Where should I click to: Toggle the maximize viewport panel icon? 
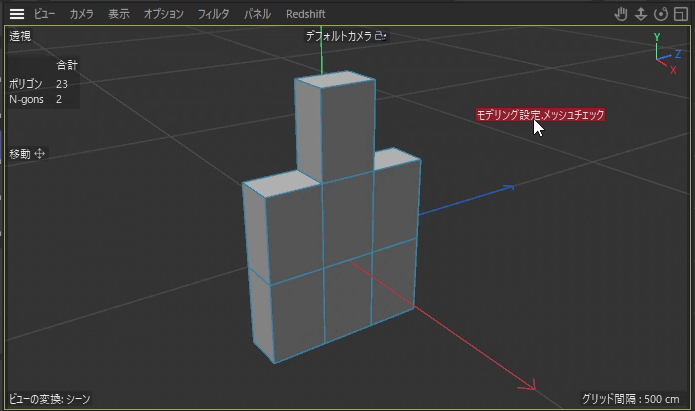[680, 14]
